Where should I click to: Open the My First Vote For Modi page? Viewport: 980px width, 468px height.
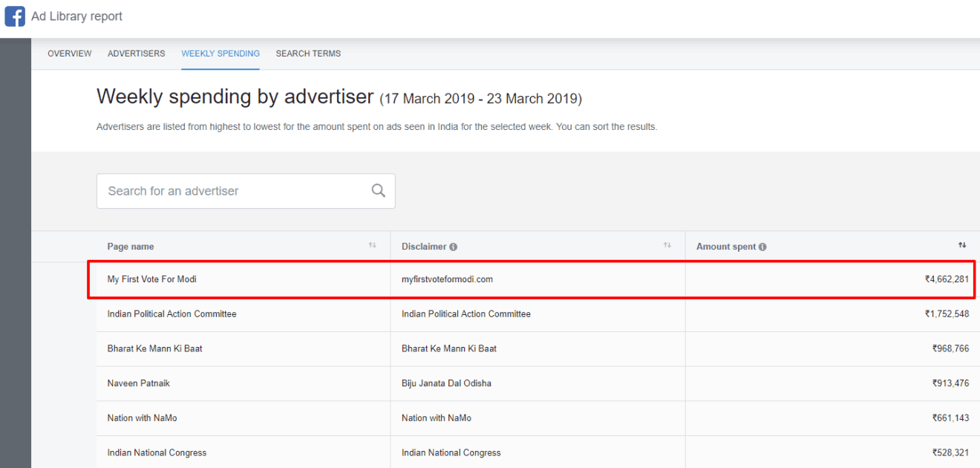coord(151,279)
